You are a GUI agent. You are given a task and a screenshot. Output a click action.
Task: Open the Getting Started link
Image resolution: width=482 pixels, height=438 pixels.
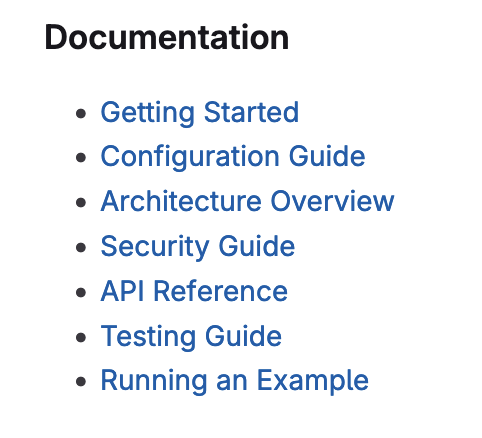(x=199, y=113)
